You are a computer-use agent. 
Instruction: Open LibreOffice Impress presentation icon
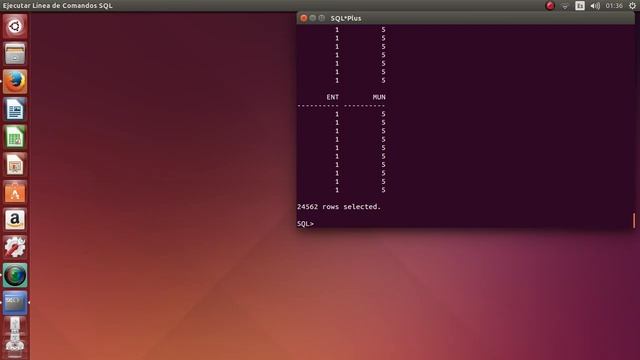(x=15, y=165)
